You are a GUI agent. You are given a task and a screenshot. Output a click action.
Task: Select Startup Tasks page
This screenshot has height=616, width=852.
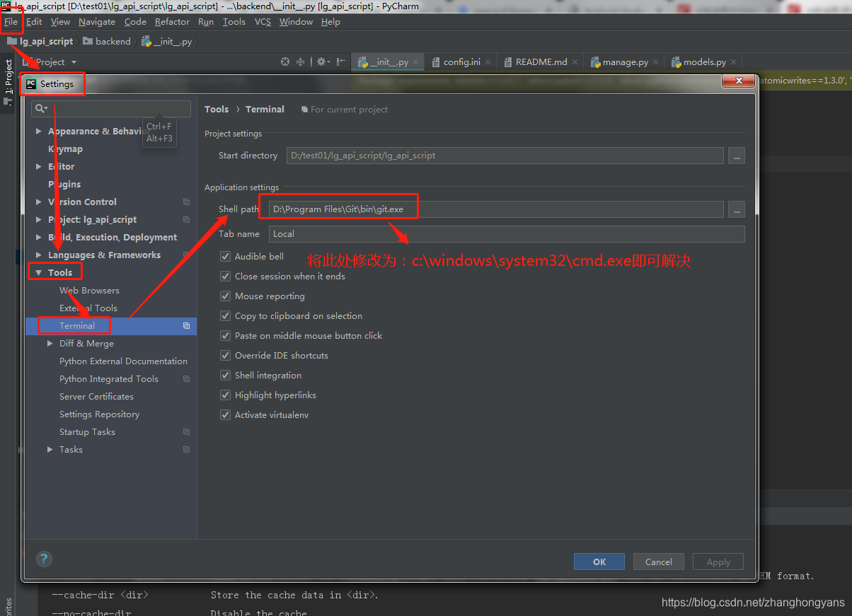click(87, 432)
